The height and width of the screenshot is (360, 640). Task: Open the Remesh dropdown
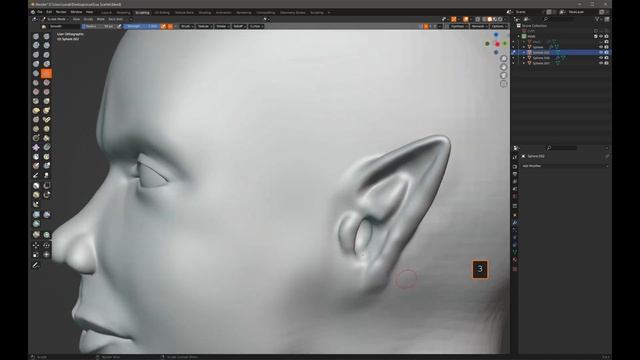coord(479,26)
